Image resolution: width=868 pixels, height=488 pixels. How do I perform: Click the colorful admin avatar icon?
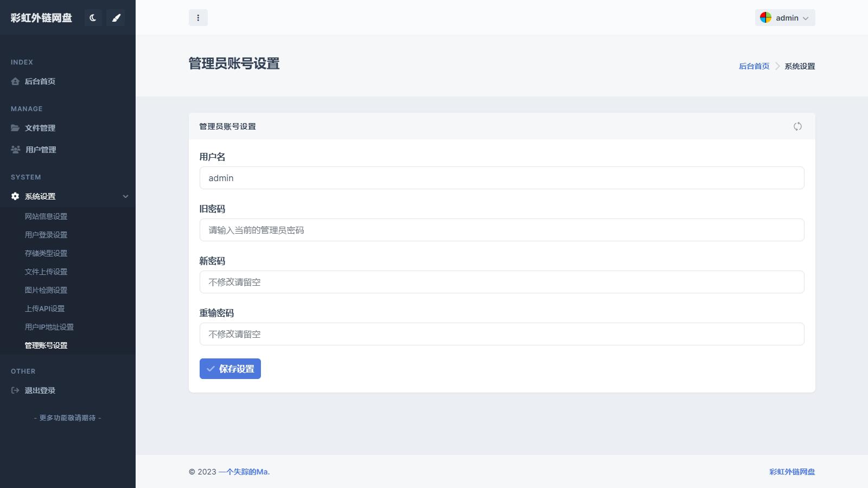(x=765, y=18)
